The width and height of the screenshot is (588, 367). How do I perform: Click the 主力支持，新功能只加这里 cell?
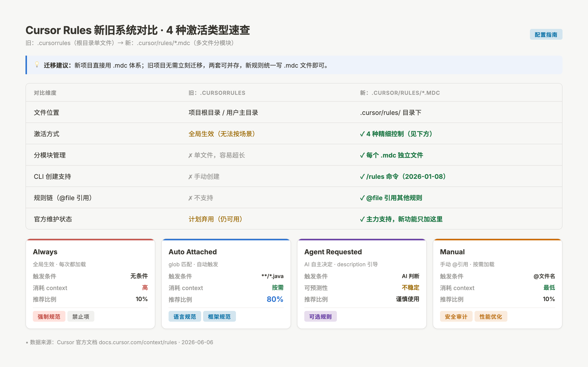[401, 219]
